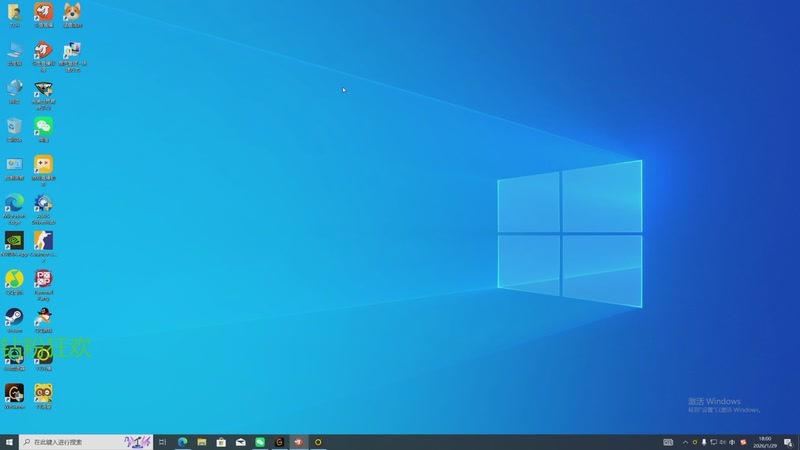Image resolution: width=800 pixels, height=450 pixels.
Task: Launch the ASUS DriverHub shortcut
Action: click(43, 209)
